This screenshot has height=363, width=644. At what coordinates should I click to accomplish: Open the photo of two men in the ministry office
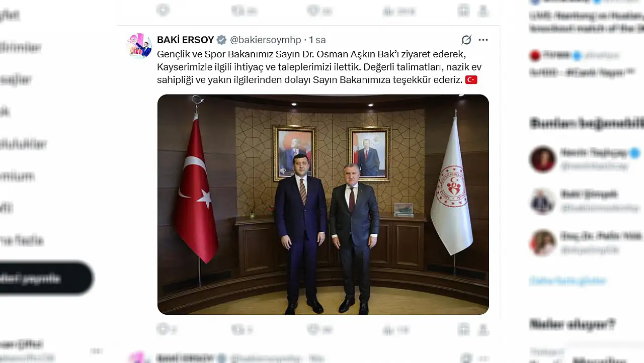coord(323,205)
